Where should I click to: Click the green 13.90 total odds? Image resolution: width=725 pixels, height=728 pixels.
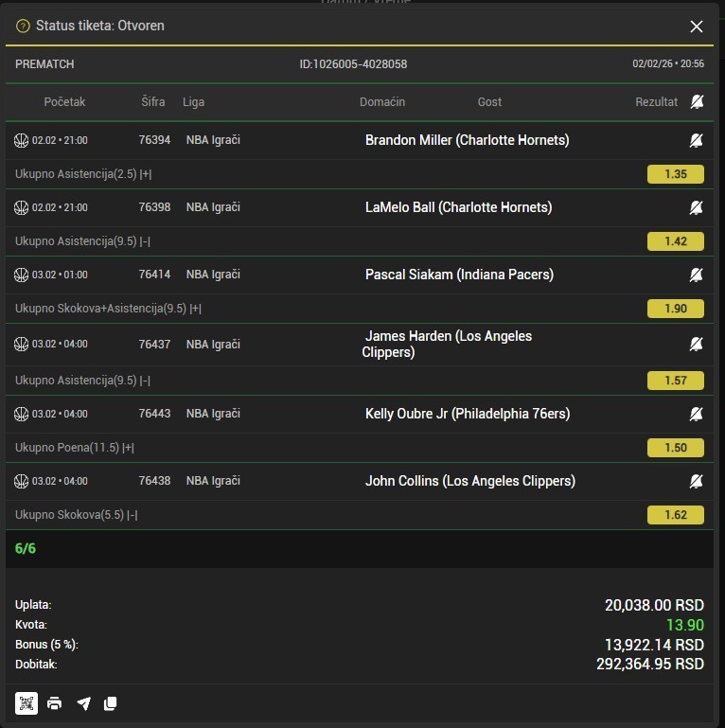pos(684,625)
